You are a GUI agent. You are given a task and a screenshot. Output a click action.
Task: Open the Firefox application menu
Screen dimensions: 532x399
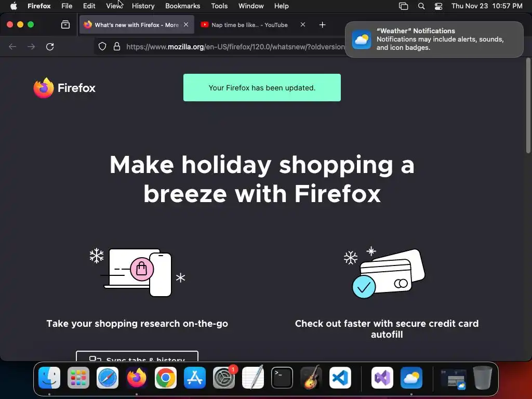point(39,6)
